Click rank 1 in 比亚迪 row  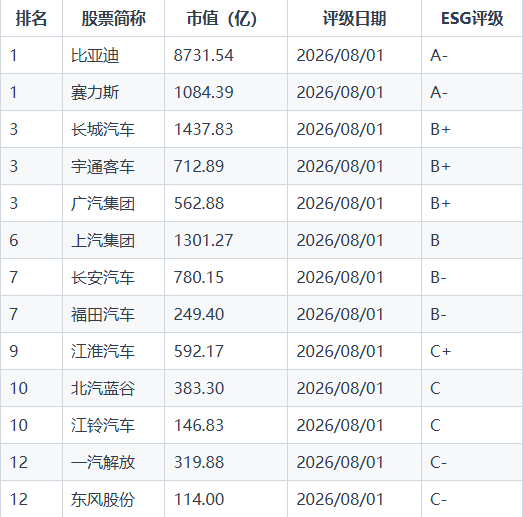click(13, 55)
